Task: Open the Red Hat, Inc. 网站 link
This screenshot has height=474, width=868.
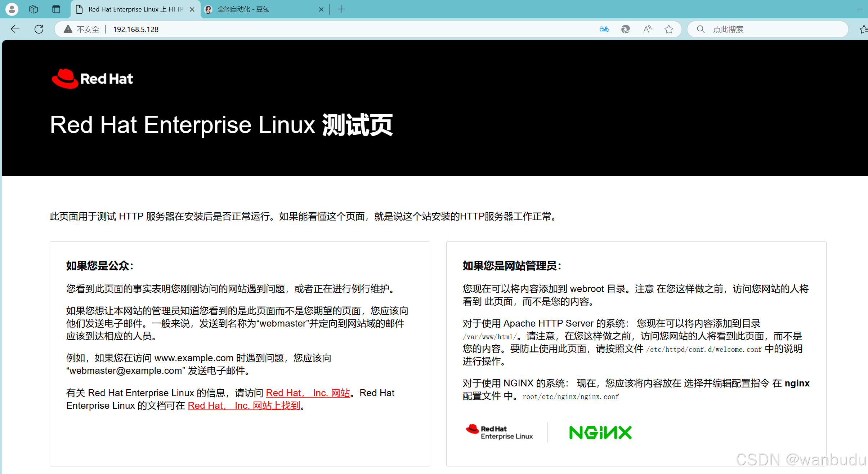Action: click(x=308, y=393)
